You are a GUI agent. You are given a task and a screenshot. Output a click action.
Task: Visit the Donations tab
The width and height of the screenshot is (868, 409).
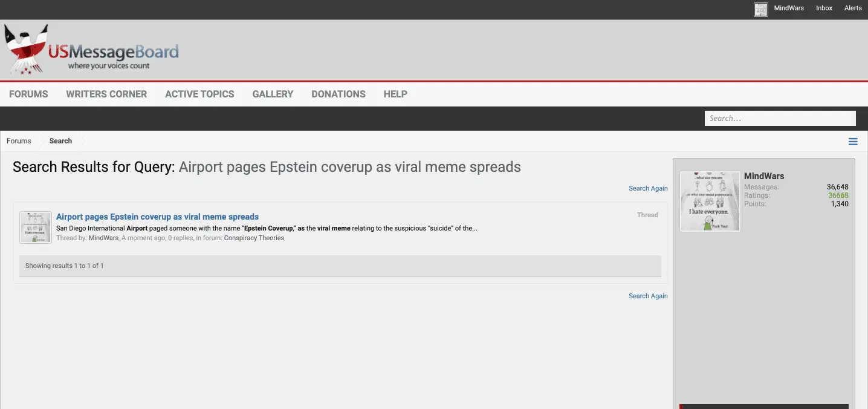pyautogui.click(x=338, y=94)
